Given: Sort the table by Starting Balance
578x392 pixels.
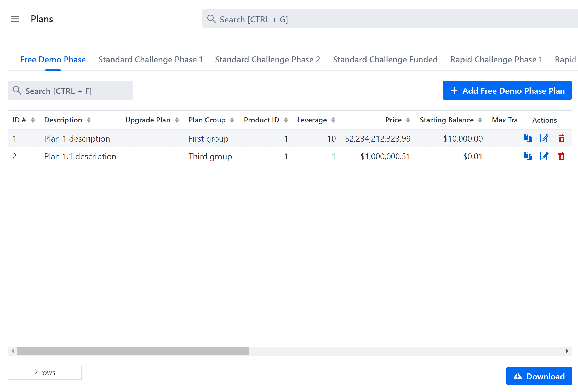Looking at the screenshot, I should [x=480, y=120].
